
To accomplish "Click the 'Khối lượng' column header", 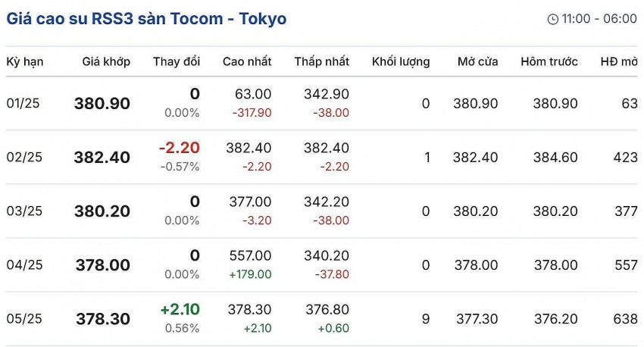I will pyautogui.click(x=401, y=61).
